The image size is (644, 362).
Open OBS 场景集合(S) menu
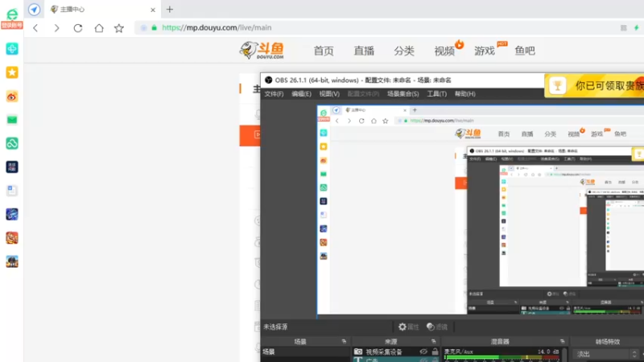click(403, 94)
